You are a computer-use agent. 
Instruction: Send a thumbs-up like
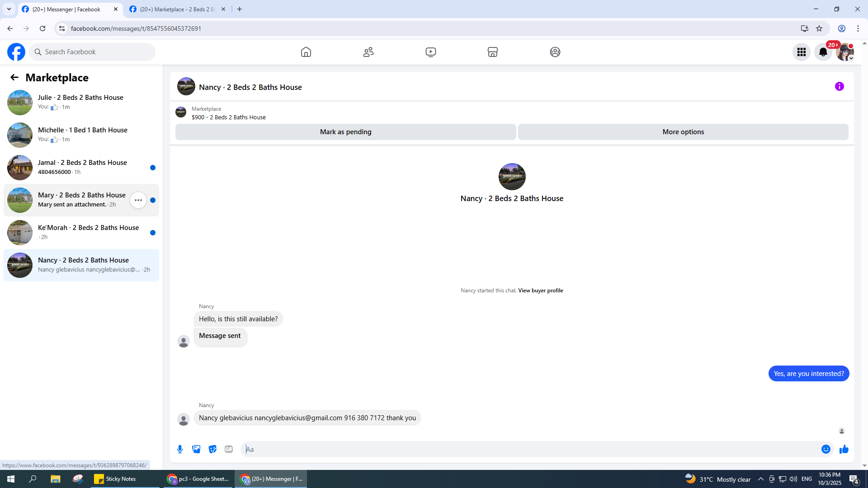(x=844, y=449)
